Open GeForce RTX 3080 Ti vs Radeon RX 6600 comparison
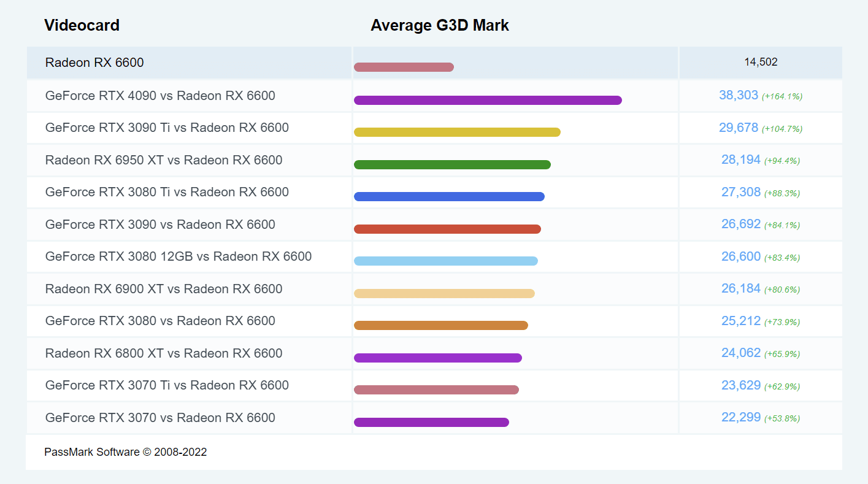The image size is (868, 484). pyautogui.click(x=167, y=192)
